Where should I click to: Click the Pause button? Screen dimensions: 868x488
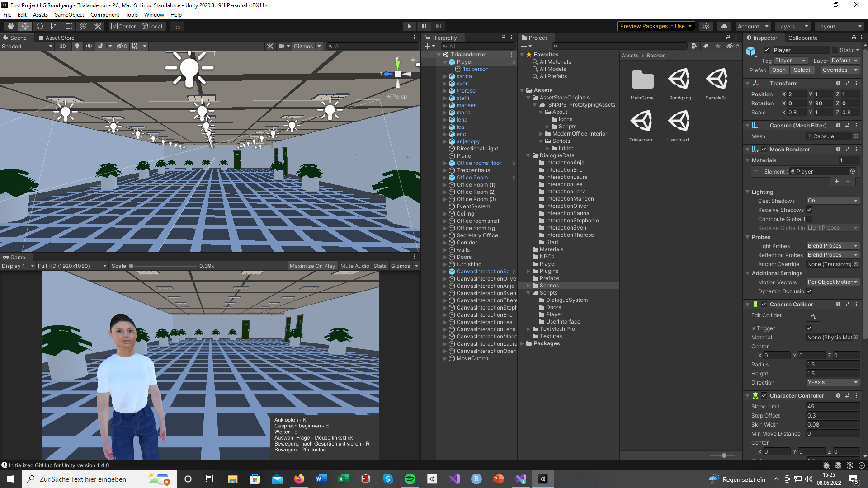(x=424, y=26)
